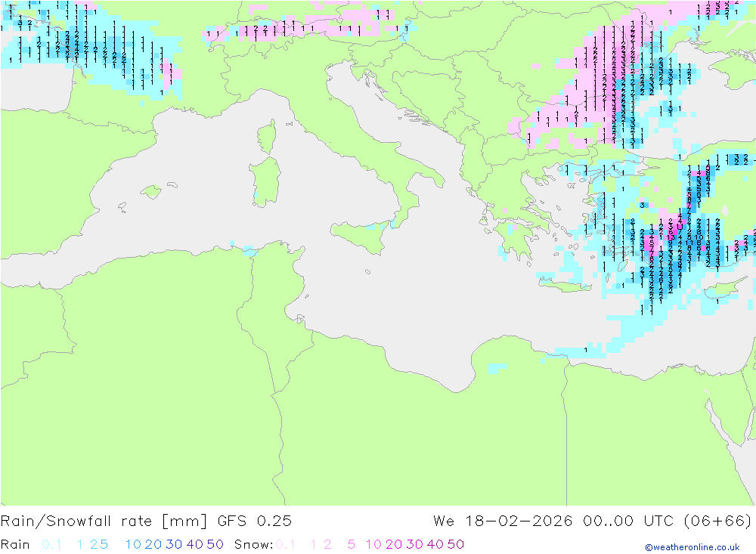Pick the Rain 30 legend value

(x=174, y=544)
